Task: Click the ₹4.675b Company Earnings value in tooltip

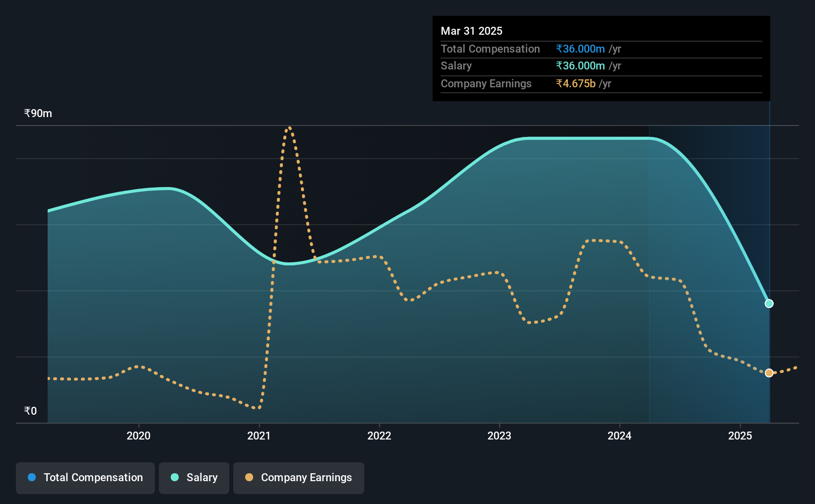Action: coord(576,84)
